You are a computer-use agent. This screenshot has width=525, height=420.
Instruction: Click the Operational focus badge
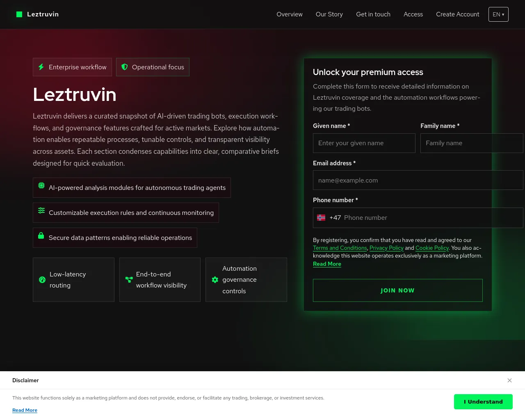tap(153, 67)
